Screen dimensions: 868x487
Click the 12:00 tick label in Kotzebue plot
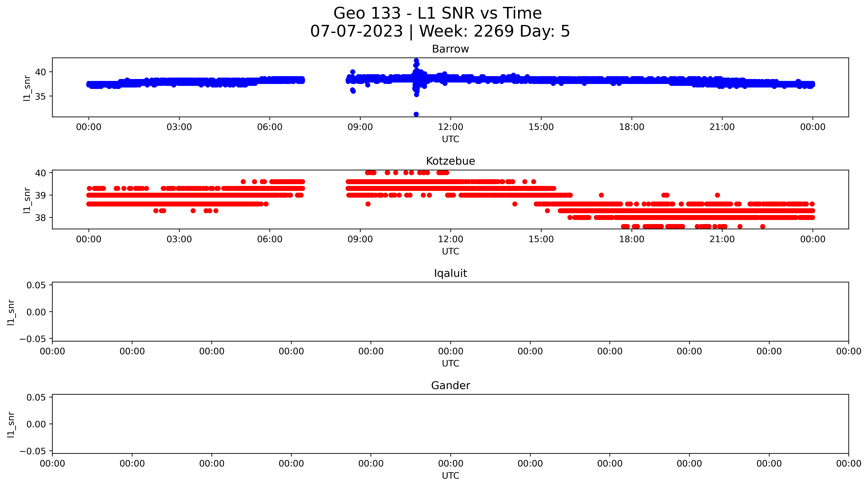click(451, 239)
